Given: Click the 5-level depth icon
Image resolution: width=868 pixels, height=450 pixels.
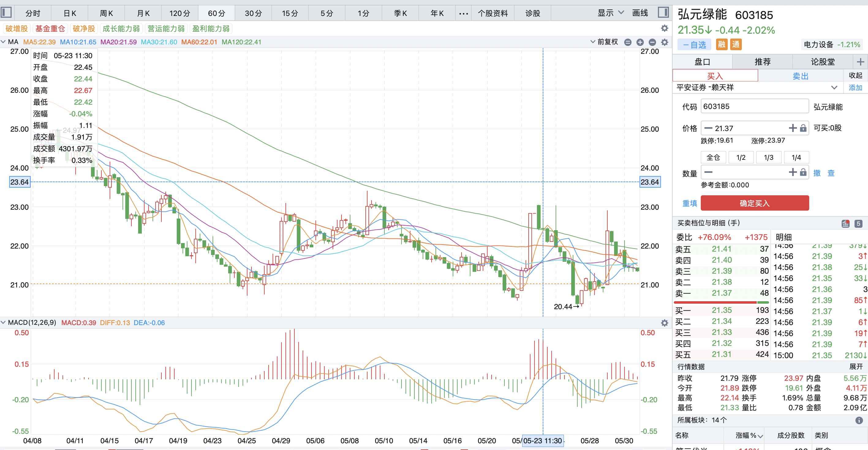Looking at the screenshot, I should point(858,223).
